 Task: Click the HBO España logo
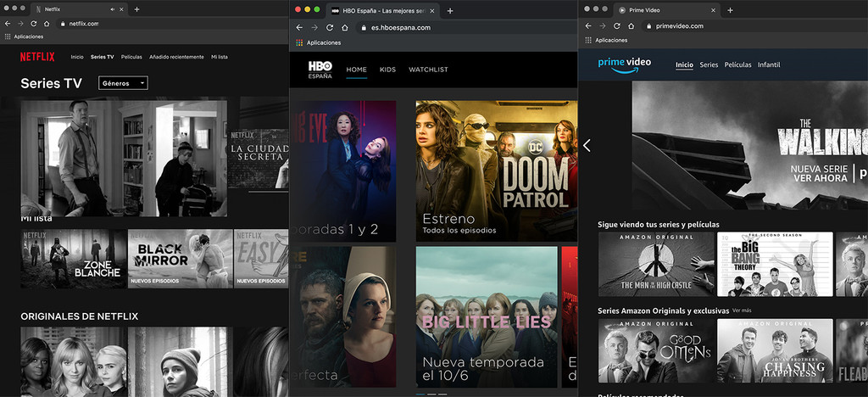tap(320, 70)
